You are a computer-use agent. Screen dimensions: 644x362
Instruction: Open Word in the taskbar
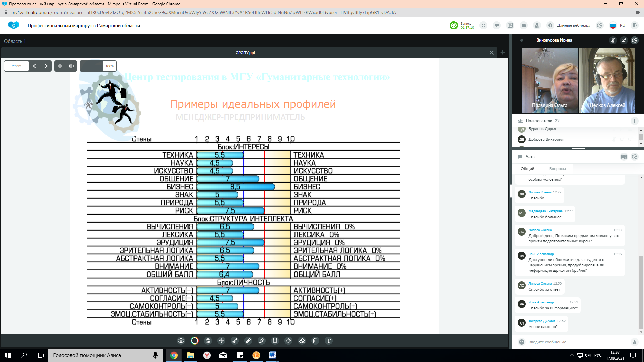click(272, 355)
